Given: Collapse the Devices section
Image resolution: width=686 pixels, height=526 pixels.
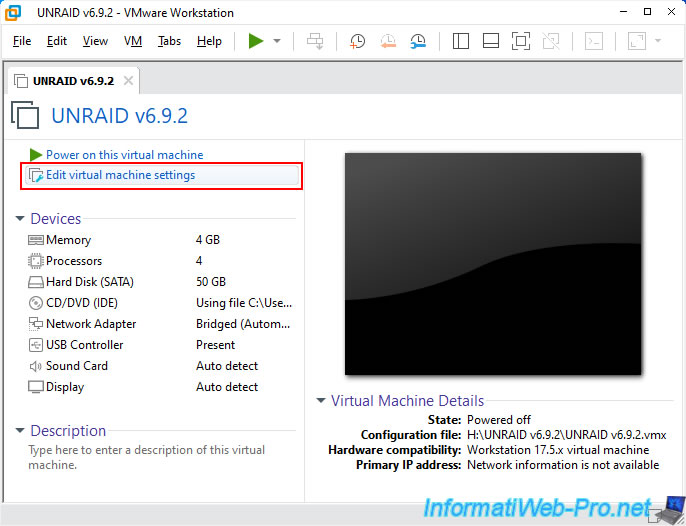Looking at the screenshot, I should (x=21, y=219).
